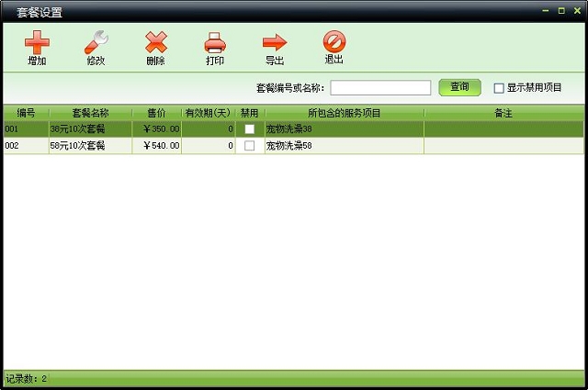Click the wrench 修改 (Modify) icon
Screen dimensions: 588x390
[x=96, y=43]
